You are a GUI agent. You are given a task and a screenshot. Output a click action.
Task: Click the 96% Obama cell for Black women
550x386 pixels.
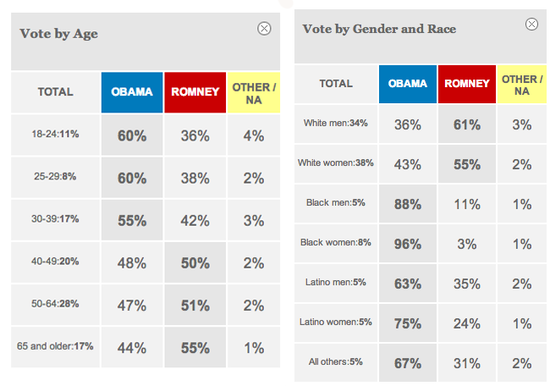[408, 244]
